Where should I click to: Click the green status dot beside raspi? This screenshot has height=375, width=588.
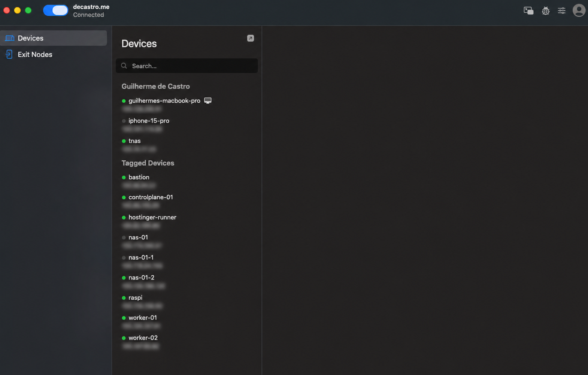pos(124,298)
